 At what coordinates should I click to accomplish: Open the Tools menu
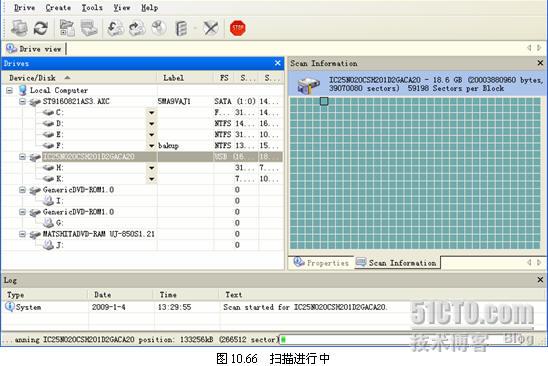(92, 8)
